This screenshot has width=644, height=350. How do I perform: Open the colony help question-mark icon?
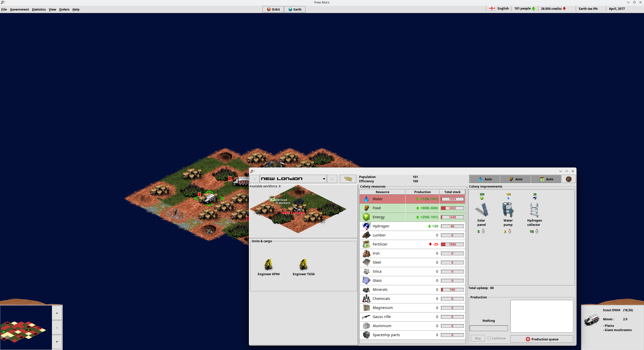click(569, 179)
